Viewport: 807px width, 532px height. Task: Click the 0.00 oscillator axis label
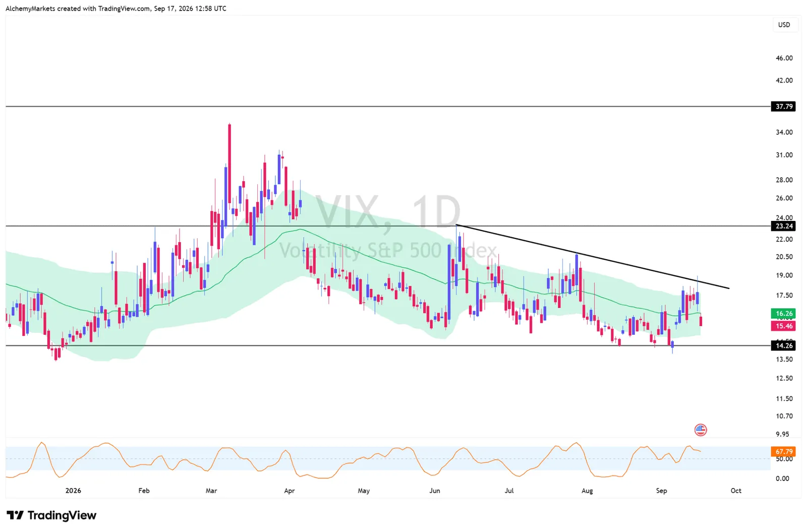pos(782,479)
